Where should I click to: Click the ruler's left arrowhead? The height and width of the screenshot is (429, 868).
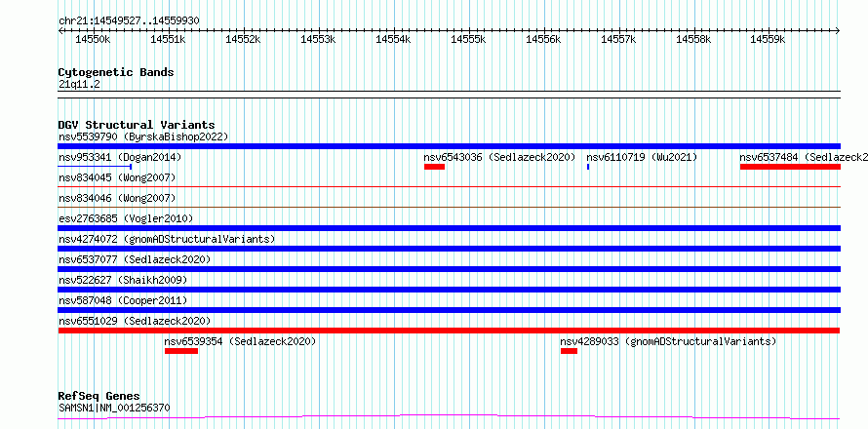tap(60, 31)
